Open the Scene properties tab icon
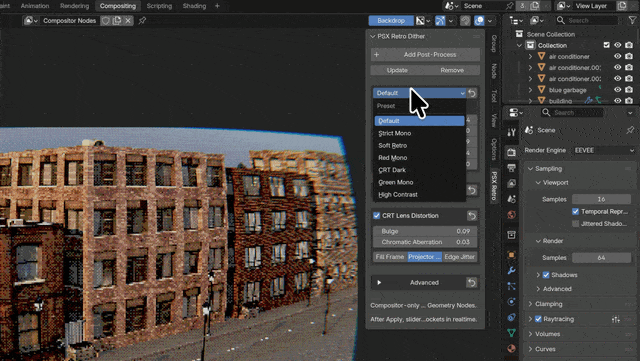 (x=511, y=199)
